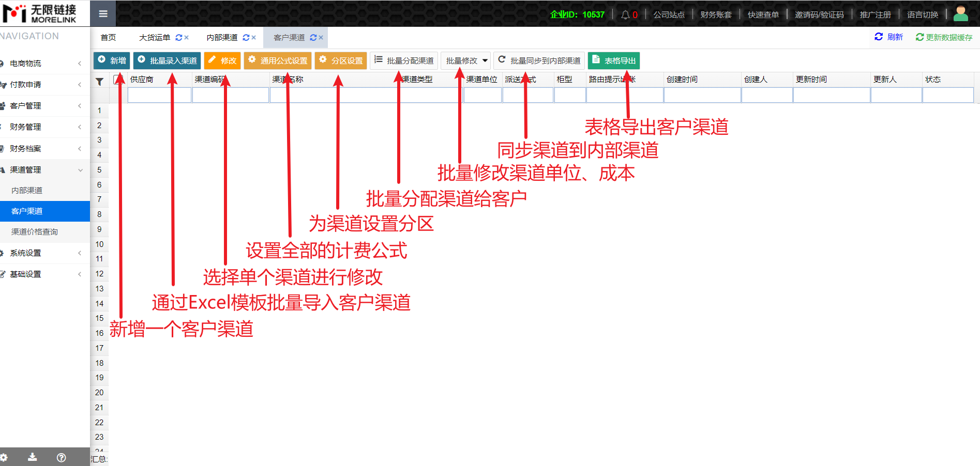Open the notification bell
This screenshot has width=980, height=466.
625,14
